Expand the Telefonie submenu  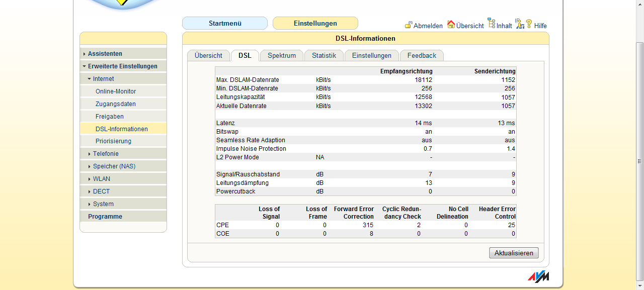106,154
